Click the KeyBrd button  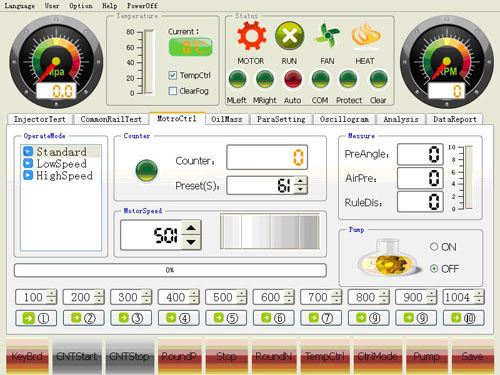[x=27, y=356]
